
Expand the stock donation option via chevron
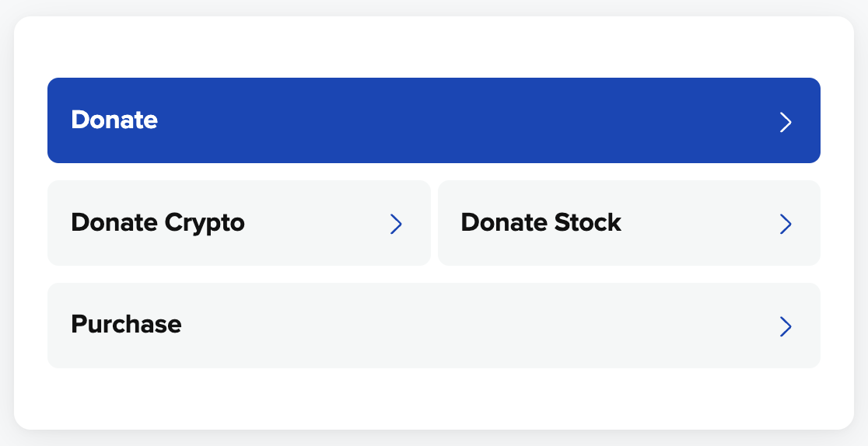click(x=786, y=225)
